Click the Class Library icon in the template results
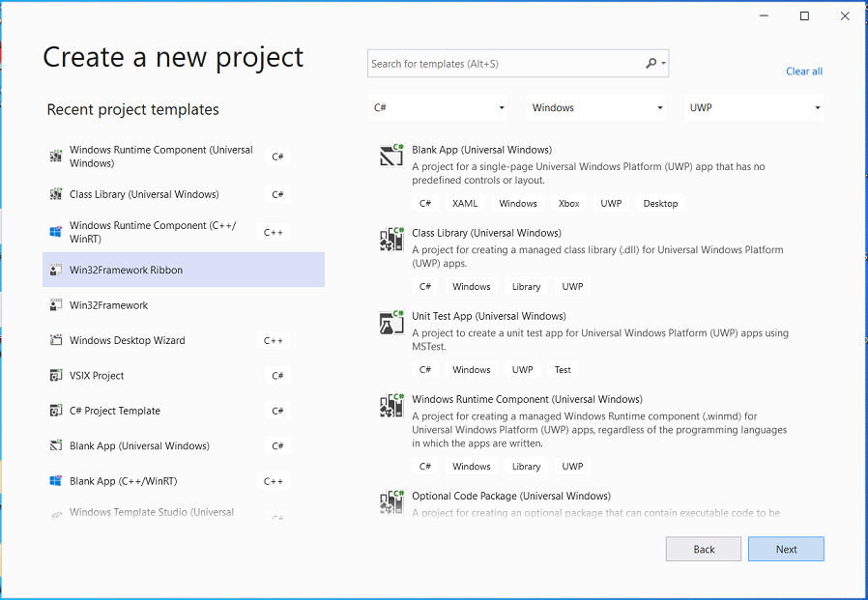This screenshot has height=600, width=868. [x=391, y=239]
